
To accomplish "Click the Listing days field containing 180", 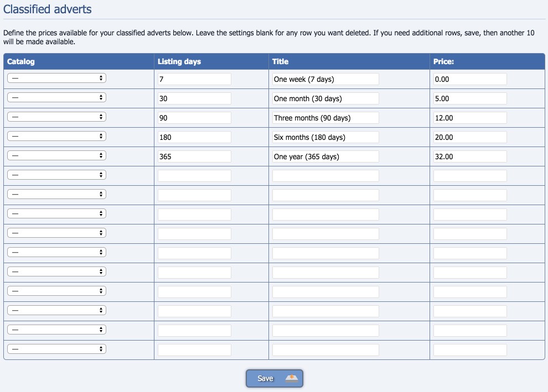I will (x=194, y=137).
